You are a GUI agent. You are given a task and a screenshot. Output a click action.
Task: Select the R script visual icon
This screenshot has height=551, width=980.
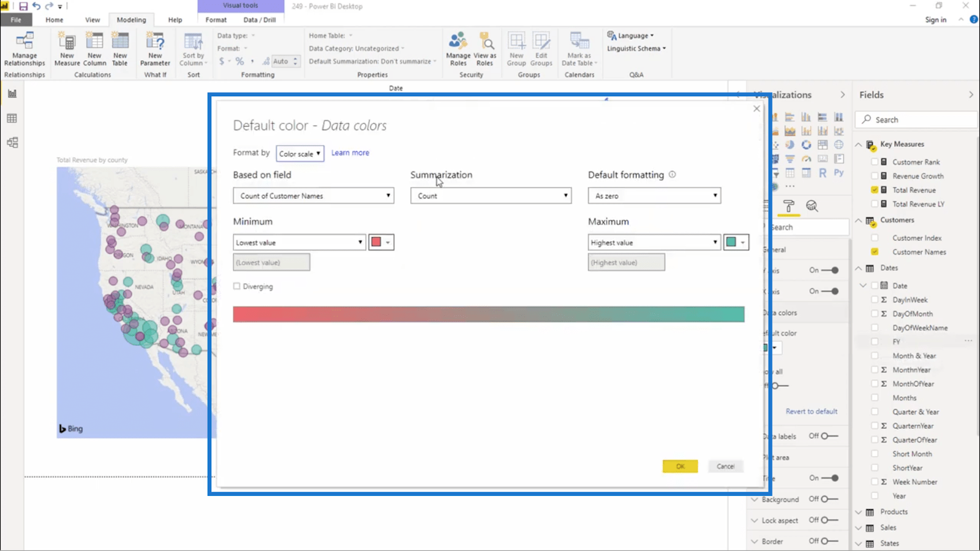click(x=823, y=173)
